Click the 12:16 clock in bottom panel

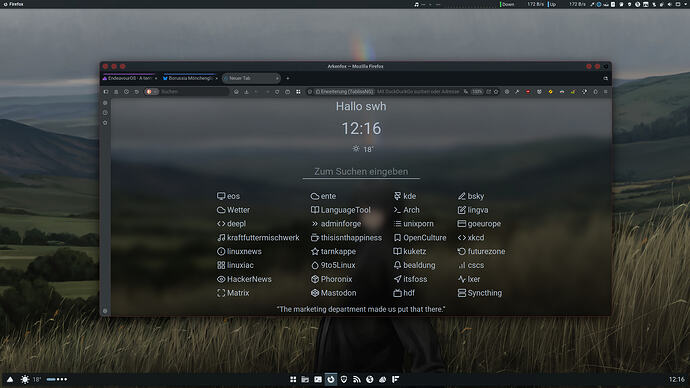(676, 379)
